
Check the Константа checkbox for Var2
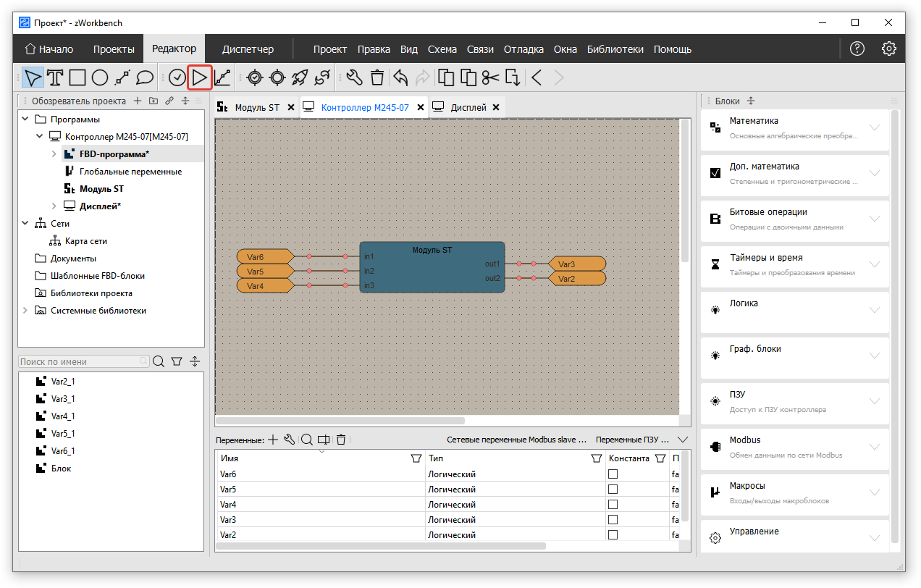tap(613, 535)
